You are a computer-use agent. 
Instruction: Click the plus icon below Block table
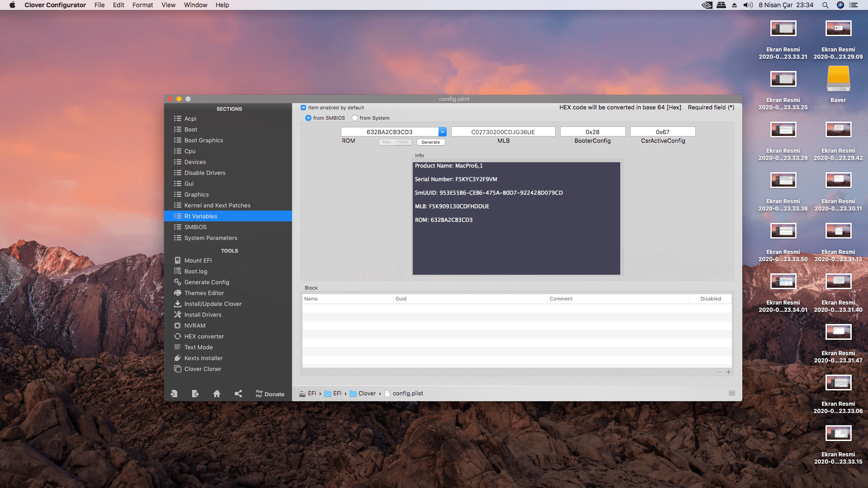tap(728, 372)
